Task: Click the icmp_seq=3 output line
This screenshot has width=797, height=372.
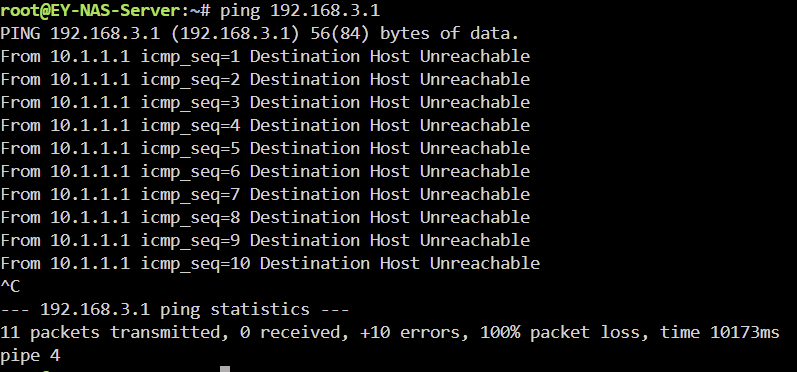Action: pyautogui.click(x=265, y=103)
